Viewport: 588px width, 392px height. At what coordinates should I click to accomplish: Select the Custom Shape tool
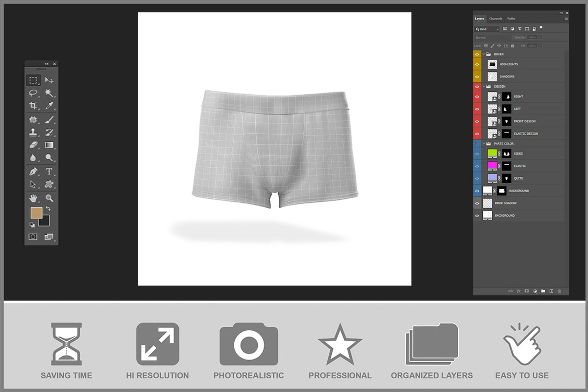click(x=49, y=184)
